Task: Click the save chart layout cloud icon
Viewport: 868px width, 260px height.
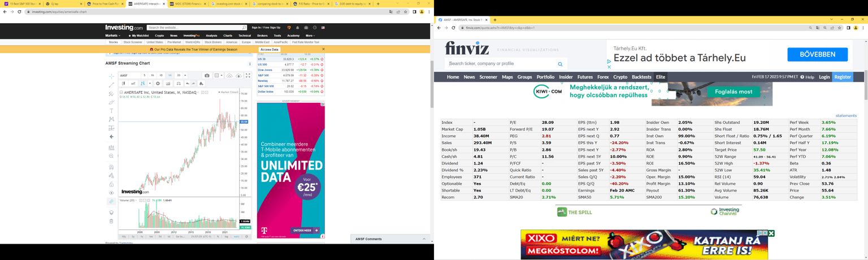Action: coord(238,75)
